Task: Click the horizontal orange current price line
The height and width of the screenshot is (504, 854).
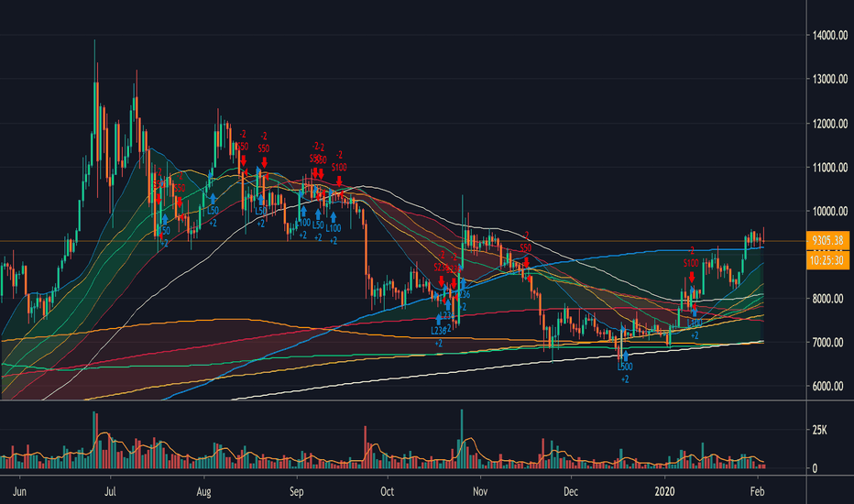Action: 403,241
